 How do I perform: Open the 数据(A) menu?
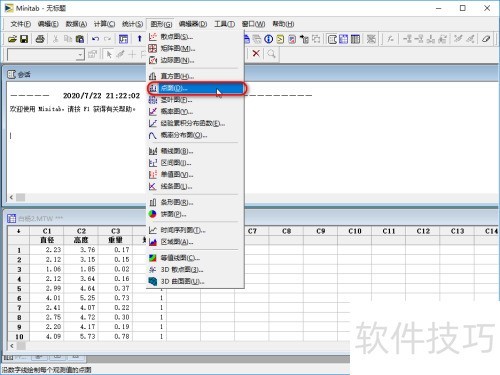tap(76, 24)
